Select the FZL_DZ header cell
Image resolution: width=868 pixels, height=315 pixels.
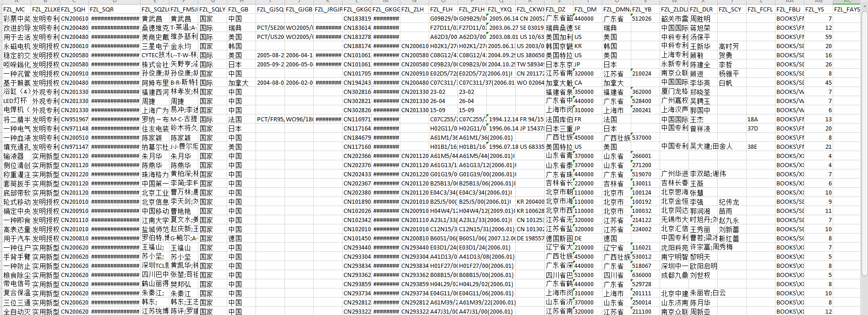point(559,9)
